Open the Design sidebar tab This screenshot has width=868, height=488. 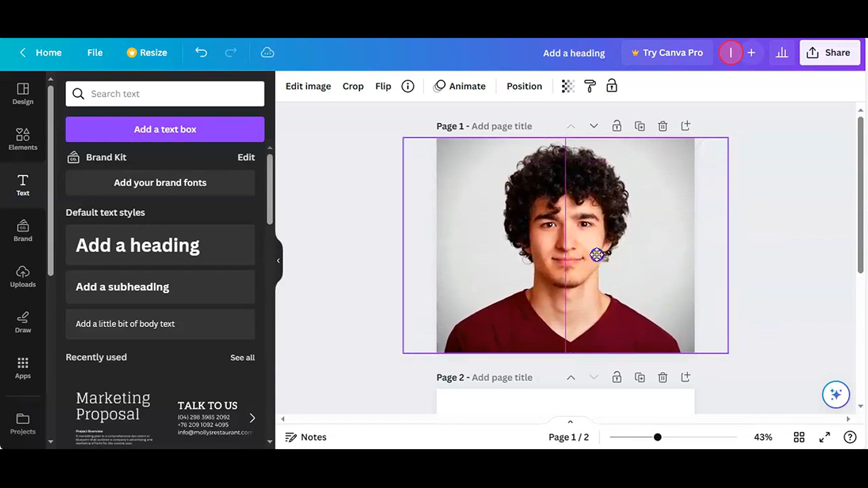pyautogui.click(x=23, y=94)
